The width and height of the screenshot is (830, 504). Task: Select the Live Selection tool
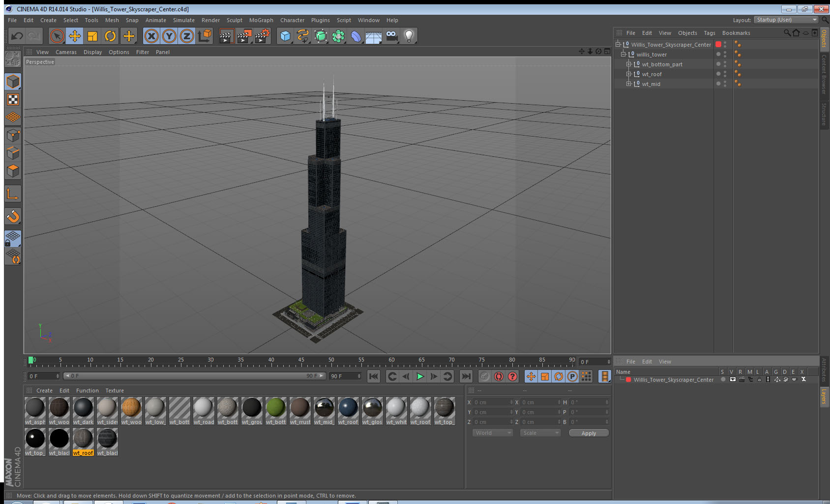coord(57,36)
